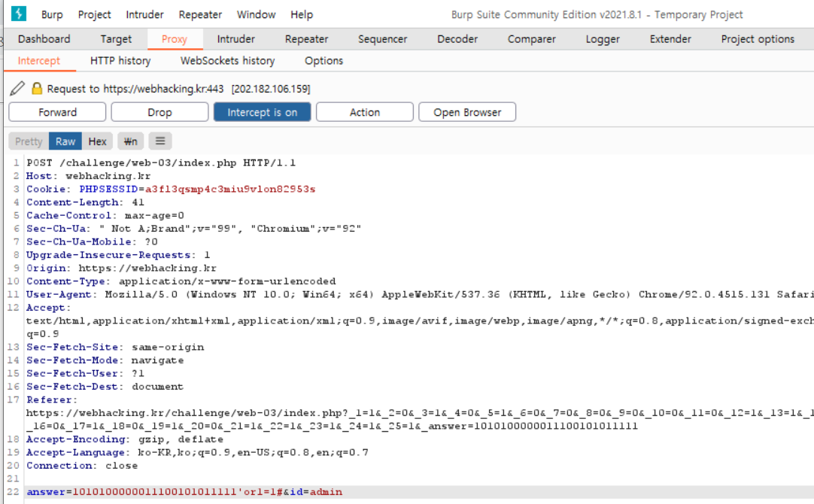The height and width of the screenshot is (504, 814).
Task: Click the Host: webhacking.kr header line
Action: [88, 176]
